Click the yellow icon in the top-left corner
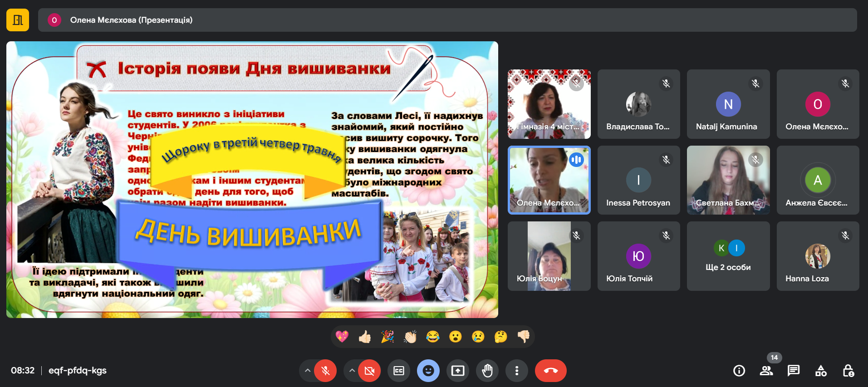Image resolution: width=868 pixels, height=387 pixels. (x=18, y=20)
